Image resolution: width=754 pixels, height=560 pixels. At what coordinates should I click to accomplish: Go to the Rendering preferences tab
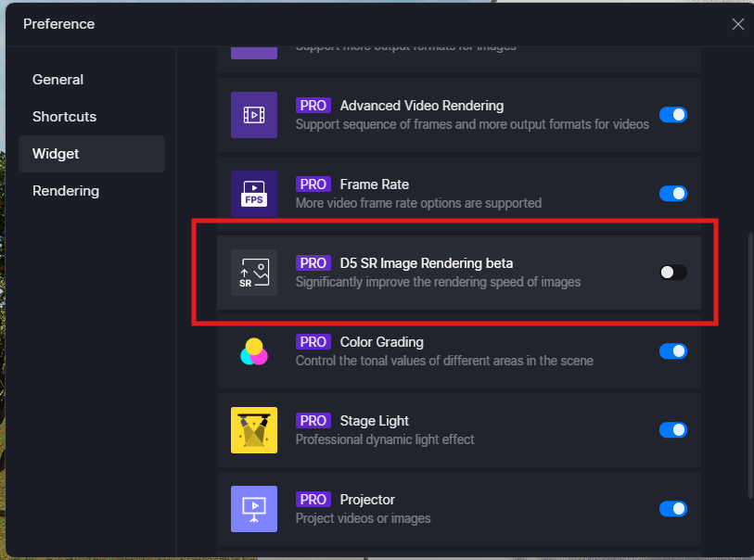click(x=66, y=191)
